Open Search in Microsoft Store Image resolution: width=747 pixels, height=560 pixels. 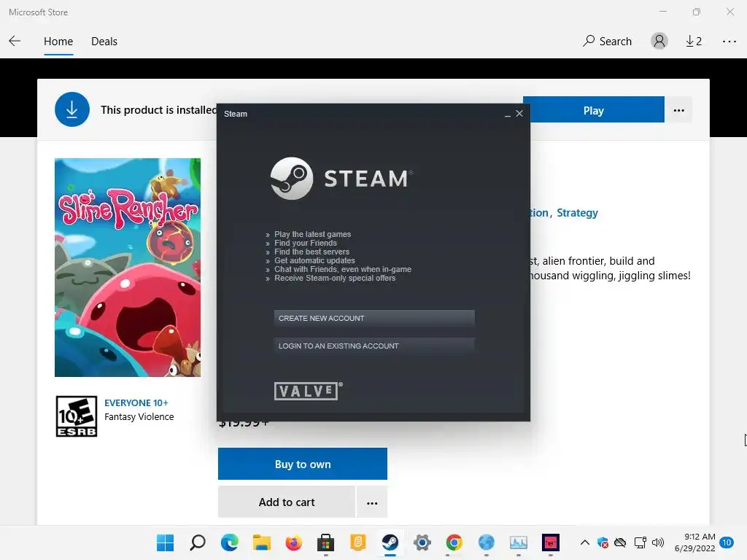[x=607, y=42]
